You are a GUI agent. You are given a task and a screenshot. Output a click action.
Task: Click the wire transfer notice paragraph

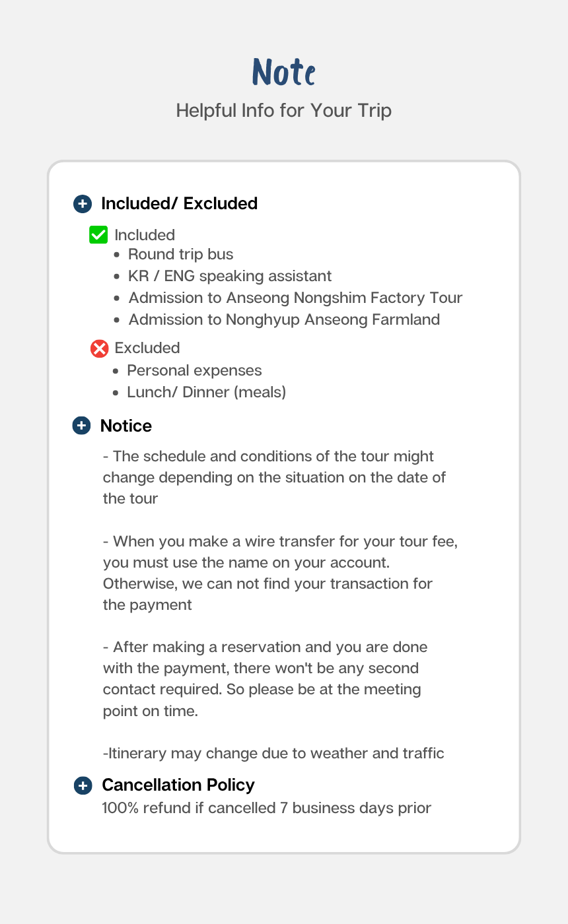281,573
